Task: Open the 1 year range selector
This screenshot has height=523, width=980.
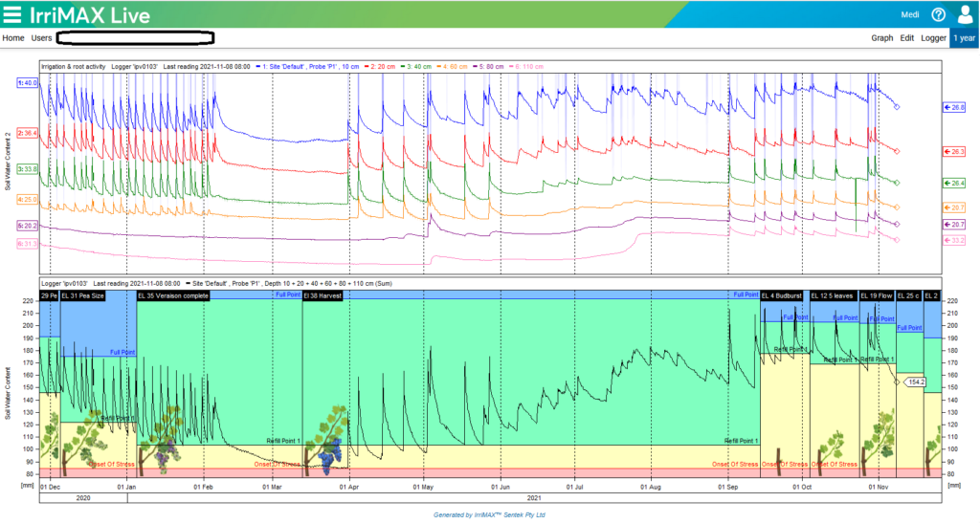Action: coord(964,38)
